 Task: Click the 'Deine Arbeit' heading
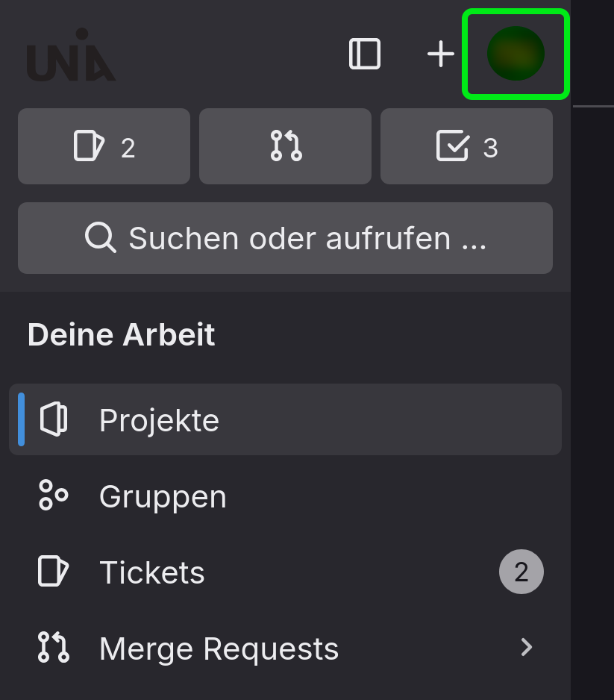pyautogui.click(x=122, y=335)
